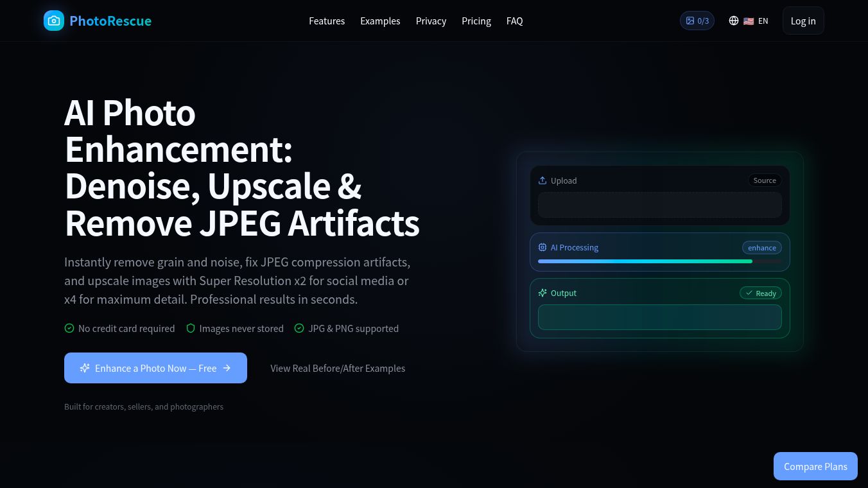The width and height of the screenshot is (868, 488).
Task: Click the "No credit card required" text
Action: pos(126,328)
